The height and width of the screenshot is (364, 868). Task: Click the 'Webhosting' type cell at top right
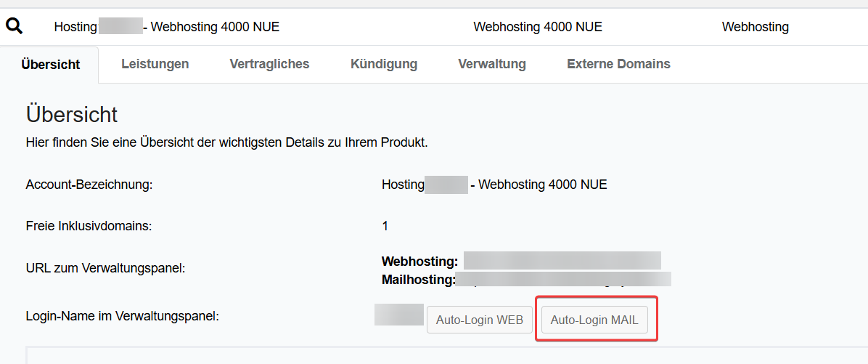[x=755, y=27]
